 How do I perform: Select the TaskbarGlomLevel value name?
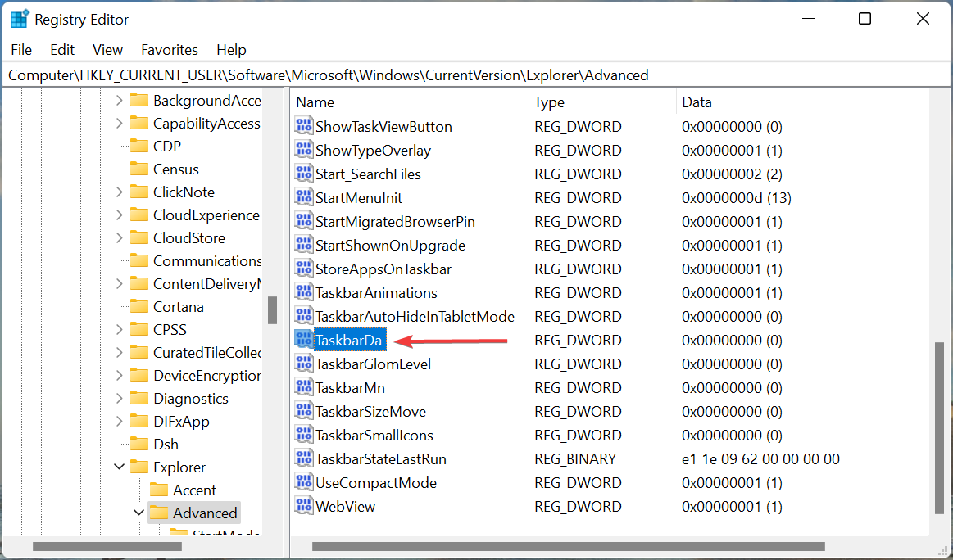point(373,364)
